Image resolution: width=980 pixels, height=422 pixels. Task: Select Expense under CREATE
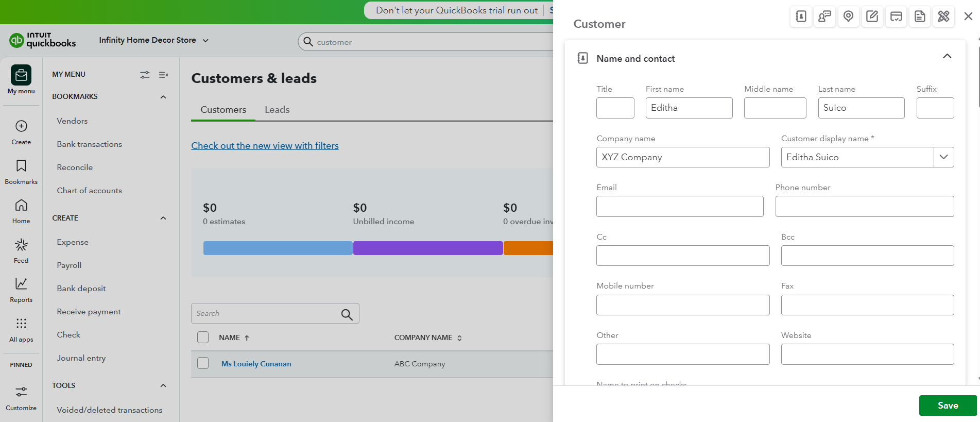(73, 242)
